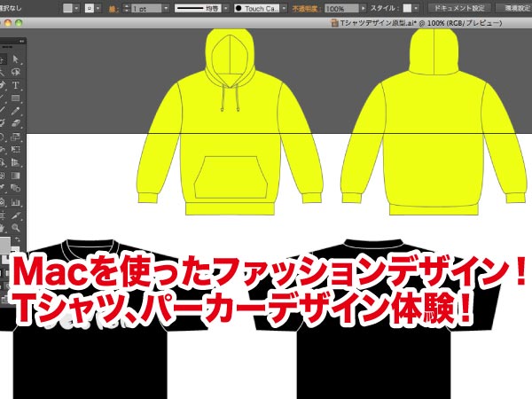Screen dimensions: 532x399
Task: Select the yellow hoodie back view
Action: point(434,122)
